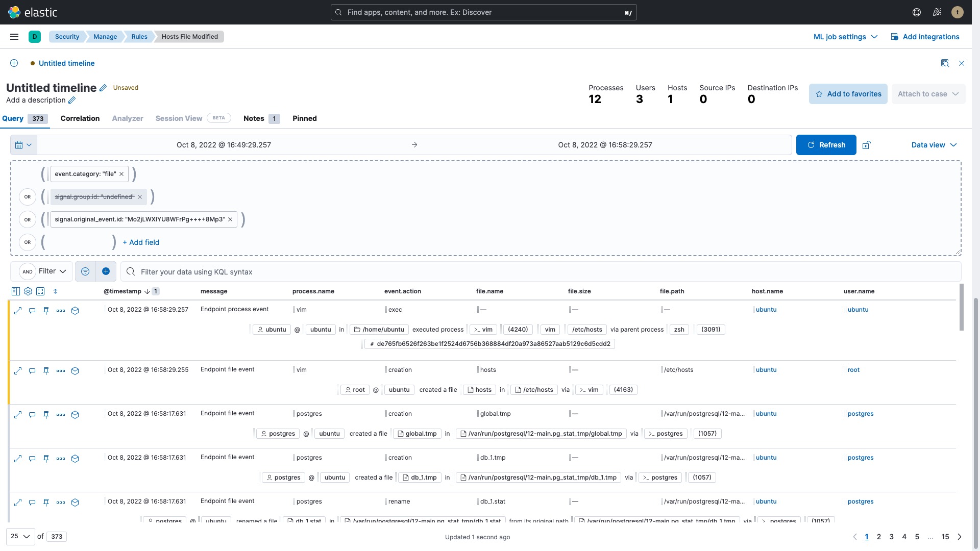The image size is (980, 551).
Task: Open rows per page selector showing 25
Action: click(20, 536)
